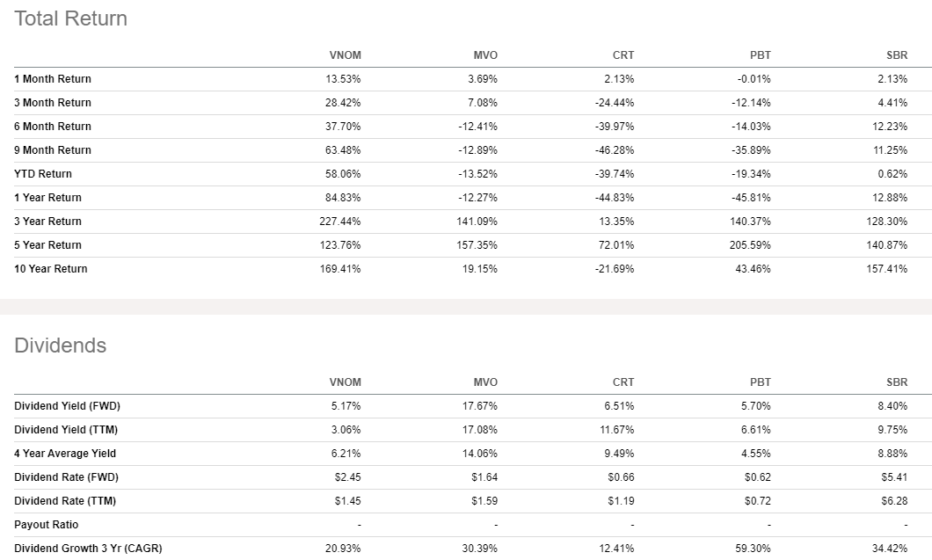The width and height of the screenshot is (932, 560).
Task: Select the 10 Year Return row label
Action: [x=51, y=269]
